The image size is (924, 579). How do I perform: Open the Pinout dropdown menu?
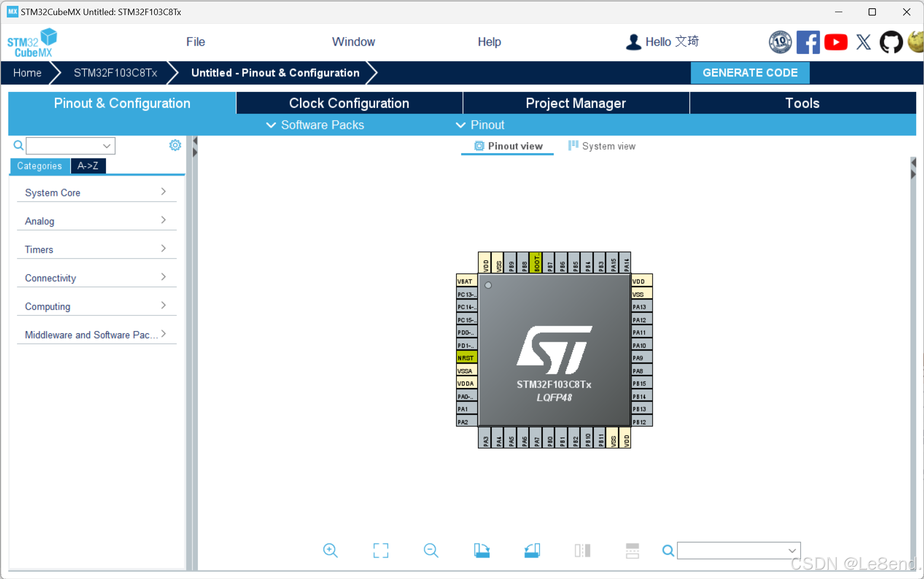tap(480, 125)
